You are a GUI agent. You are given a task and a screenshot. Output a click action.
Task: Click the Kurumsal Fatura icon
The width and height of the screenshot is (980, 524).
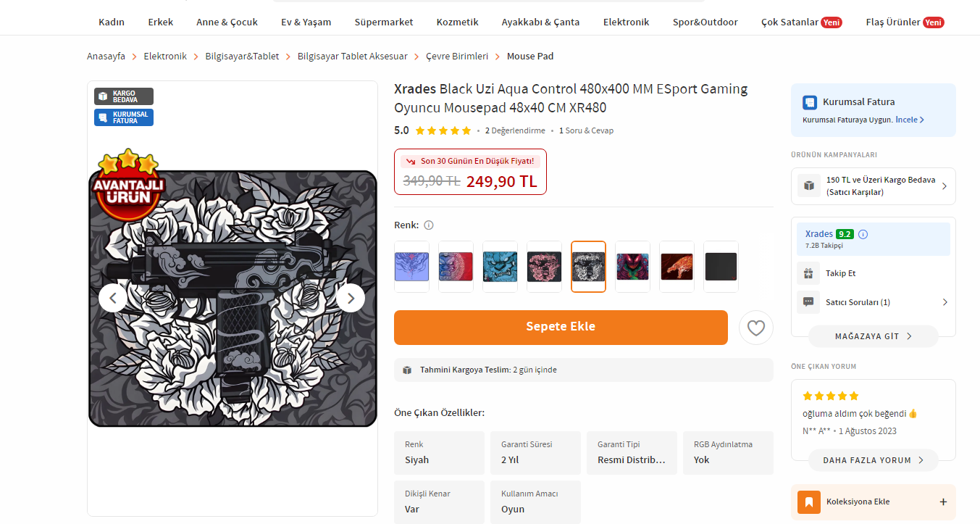coord(810,102)
